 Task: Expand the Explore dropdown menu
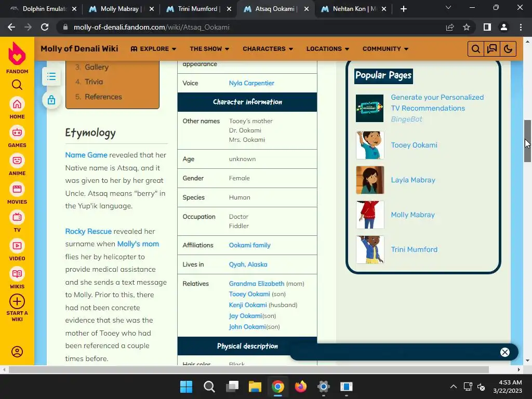pos(153,49)
